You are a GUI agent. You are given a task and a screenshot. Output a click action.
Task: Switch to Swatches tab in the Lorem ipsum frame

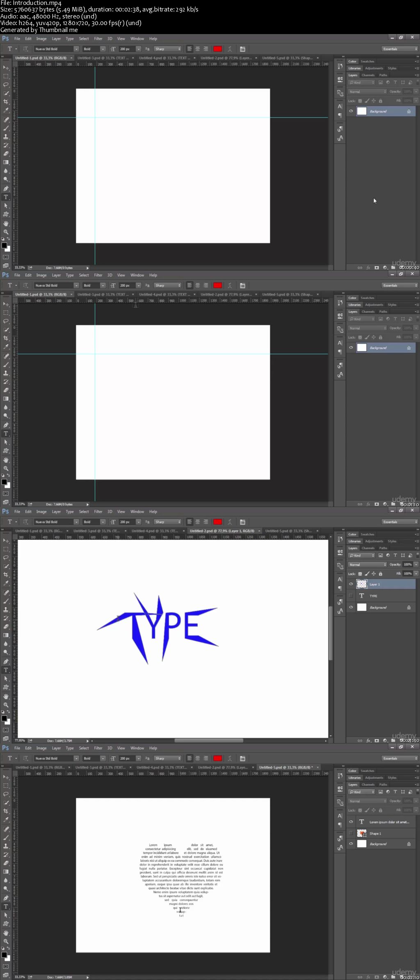point(367,771)
